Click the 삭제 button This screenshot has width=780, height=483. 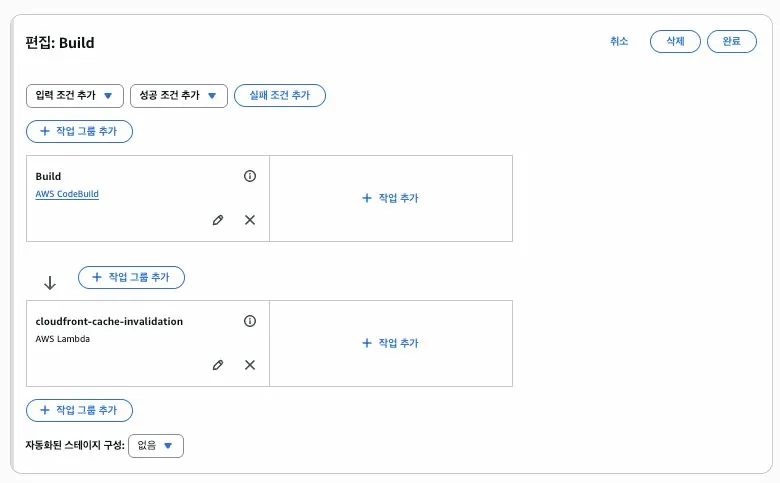click(675, 41)
